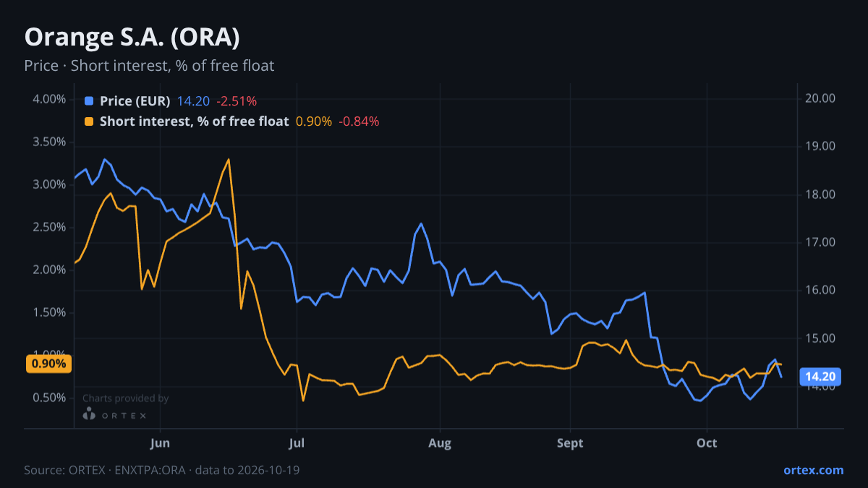Click the 3.00% left axis label
The image size is (868, 488).
(x=49, y=184)
